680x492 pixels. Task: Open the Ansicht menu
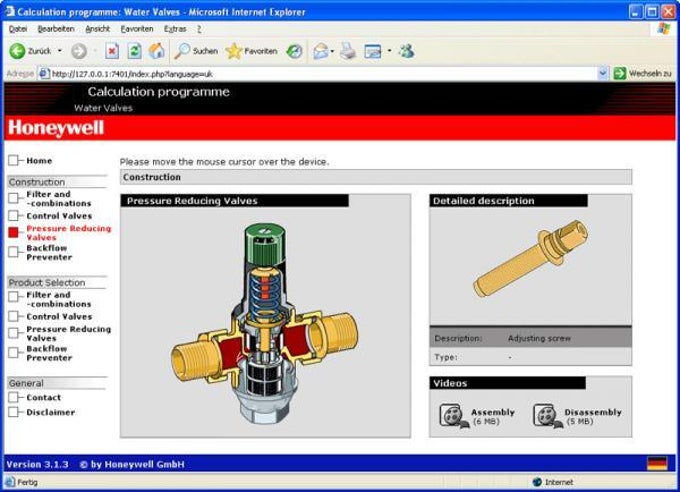tap(97, 29)
